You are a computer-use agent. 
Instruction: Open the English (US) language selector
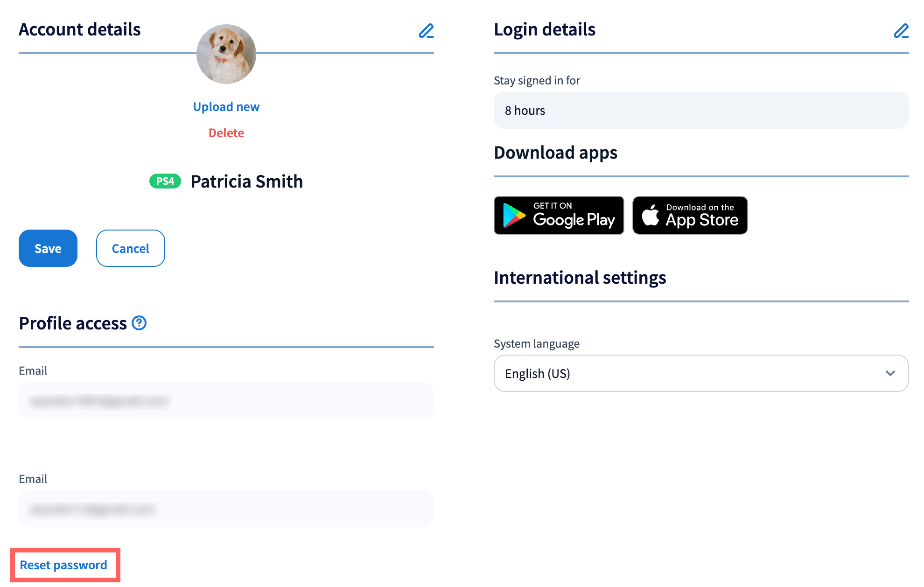(x=700, y=373)
